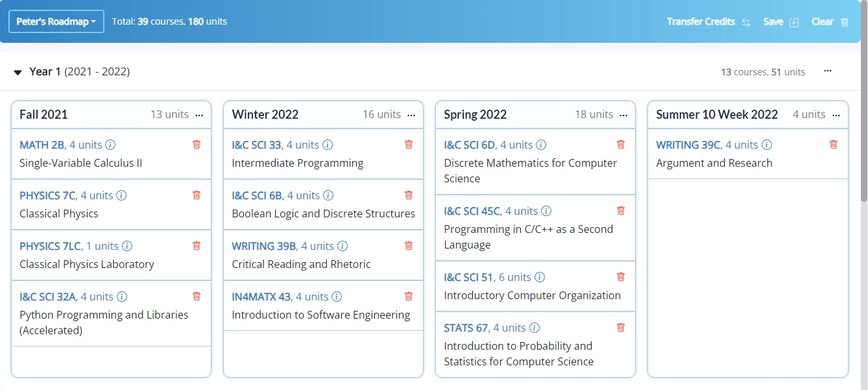Open Peter's Roadmap dropdown
868x390 pixels.
pyautogui.click(x=56, y=21)
